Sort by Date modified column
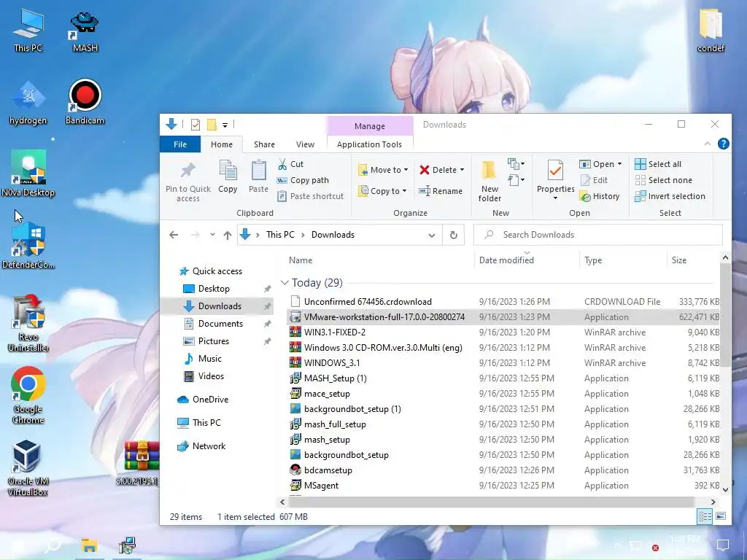The image size is (747, 560). 506,260
